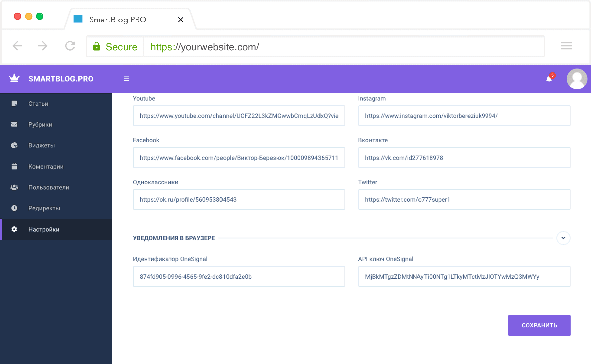Close the SmartBlog PRO tab

(x=181, y=20)
